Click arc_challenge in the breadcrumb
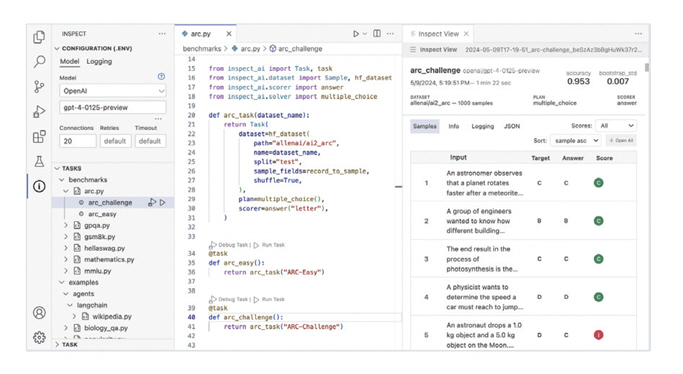Image resolution: width=683 pixels, height=374 pixels. pos(300,49)
